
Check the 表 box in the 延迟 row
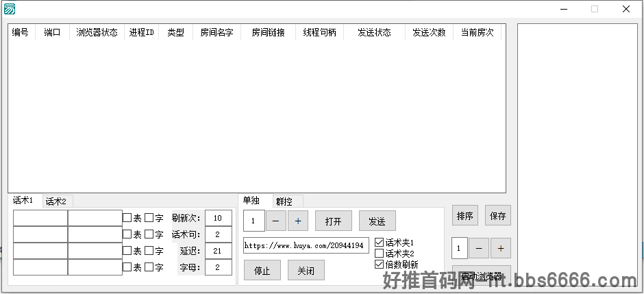[127, 250]
